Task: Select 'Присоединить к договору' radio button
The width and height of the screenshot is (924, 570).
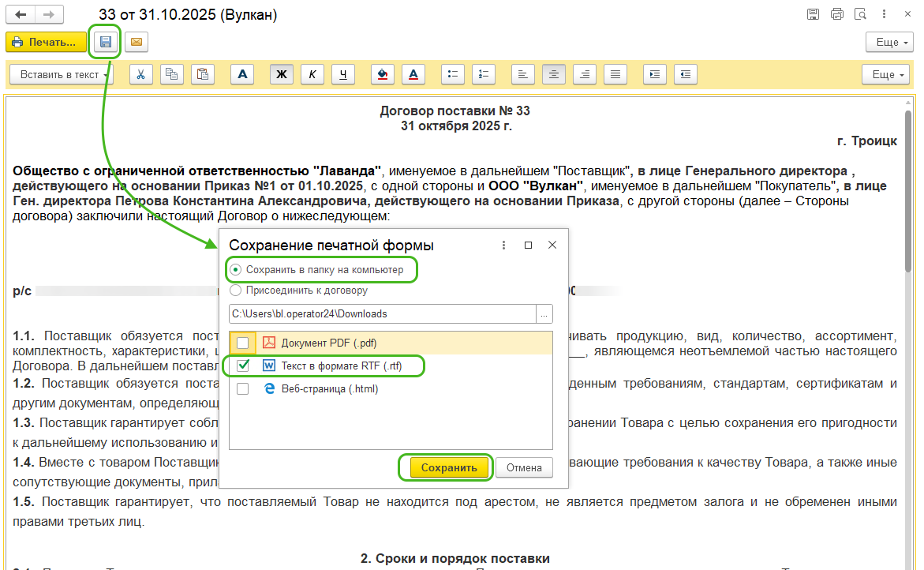Action: [236, 290]
